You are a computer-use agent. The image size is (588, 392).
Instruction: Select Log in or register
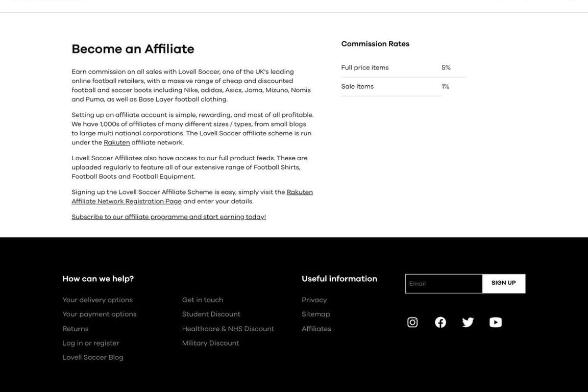(x=91, y=344)
